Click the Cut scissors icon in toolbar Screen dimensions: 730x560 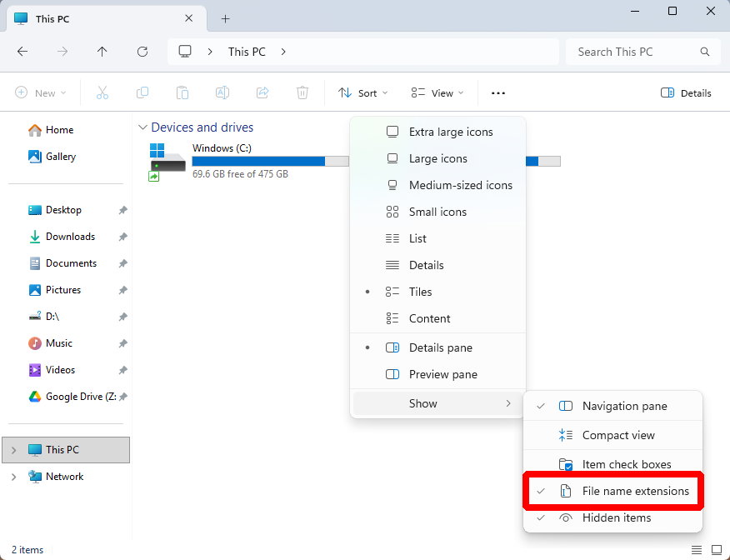click(x=102, y=92)
